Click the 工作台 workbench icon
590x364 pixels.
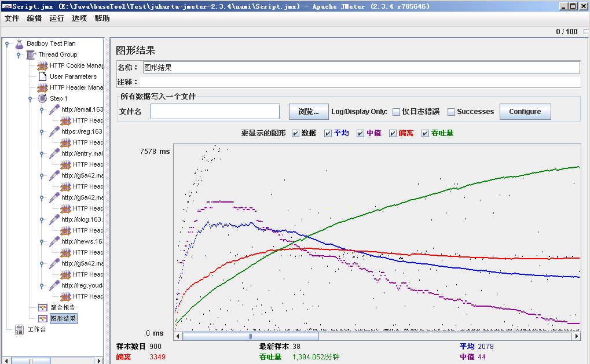pos(20,330)
